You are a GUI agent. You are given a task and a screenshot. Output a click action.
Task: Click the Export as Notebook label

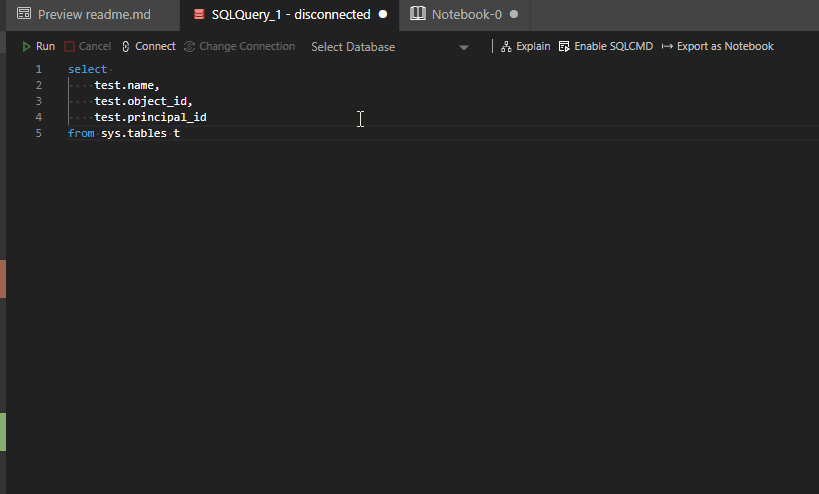[x=725, y=46]
